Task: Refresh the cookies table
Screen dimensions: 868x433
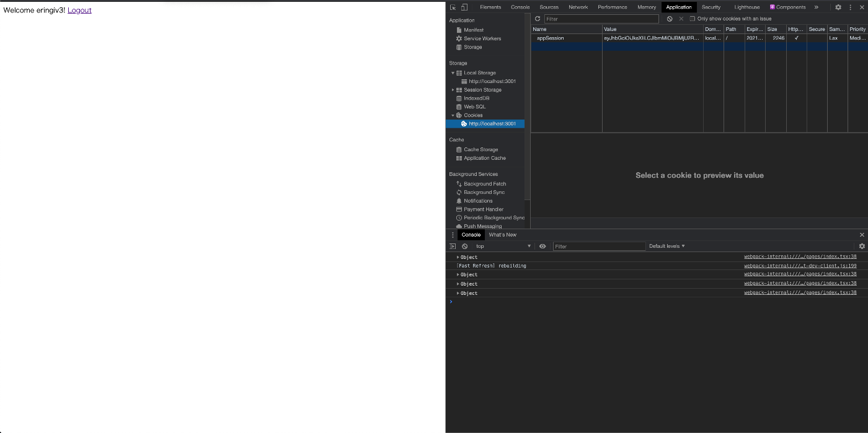Action: pyautogui.click(x=538, y=19)
